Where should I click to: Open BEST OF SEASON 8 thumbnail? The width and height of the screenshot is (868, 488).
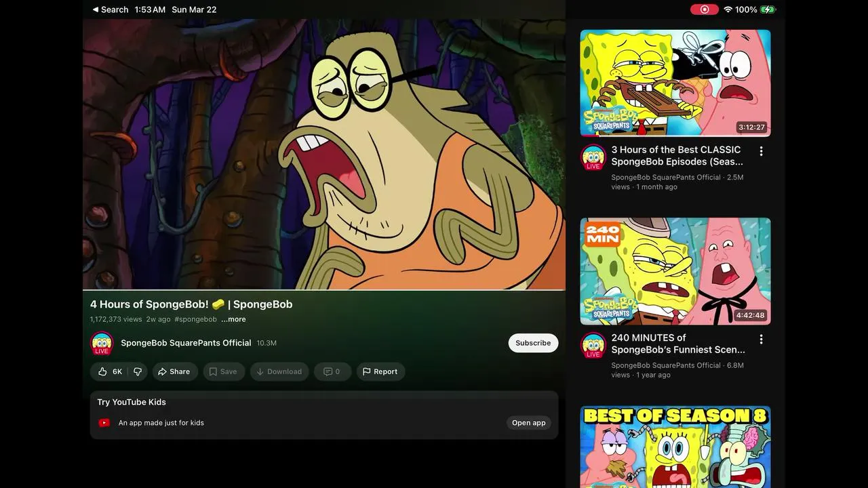coord(675,447)
